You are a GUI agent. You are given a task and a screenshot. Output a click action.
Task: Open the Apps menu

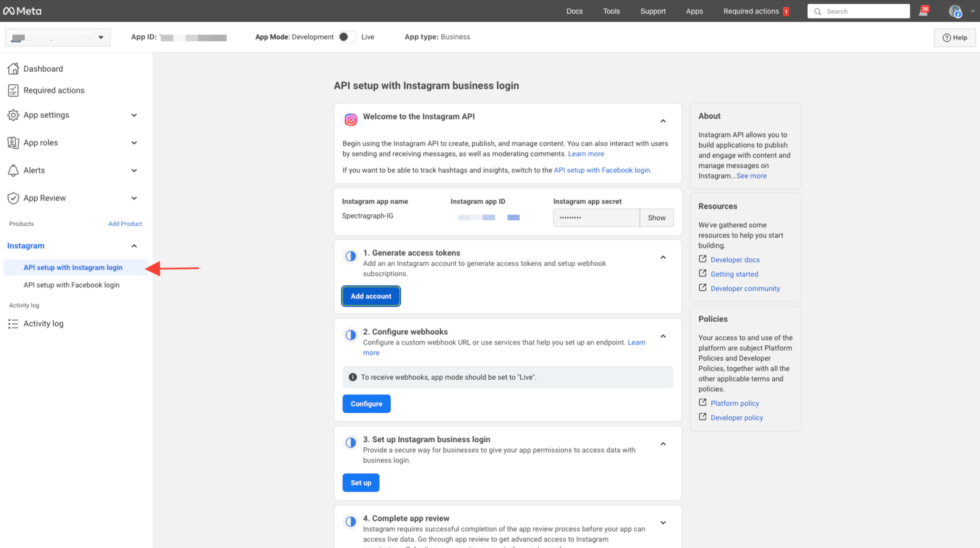click(694, 11)
